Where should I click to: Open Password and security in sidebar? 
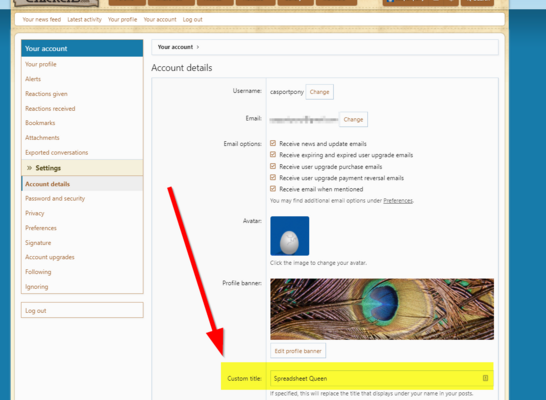pyautogui.click(x=55, y=198)
